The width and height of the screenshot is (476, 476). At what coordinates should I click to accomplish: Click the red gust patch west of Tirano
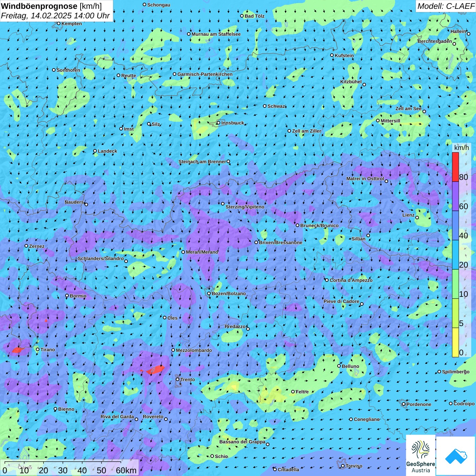(17, 350)
